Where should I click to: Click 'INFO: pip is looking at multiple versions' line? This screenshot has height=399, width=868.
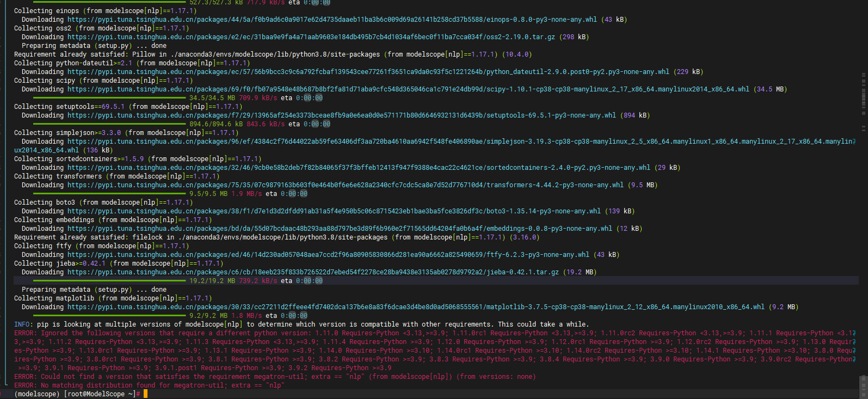[x=301, y=324]
